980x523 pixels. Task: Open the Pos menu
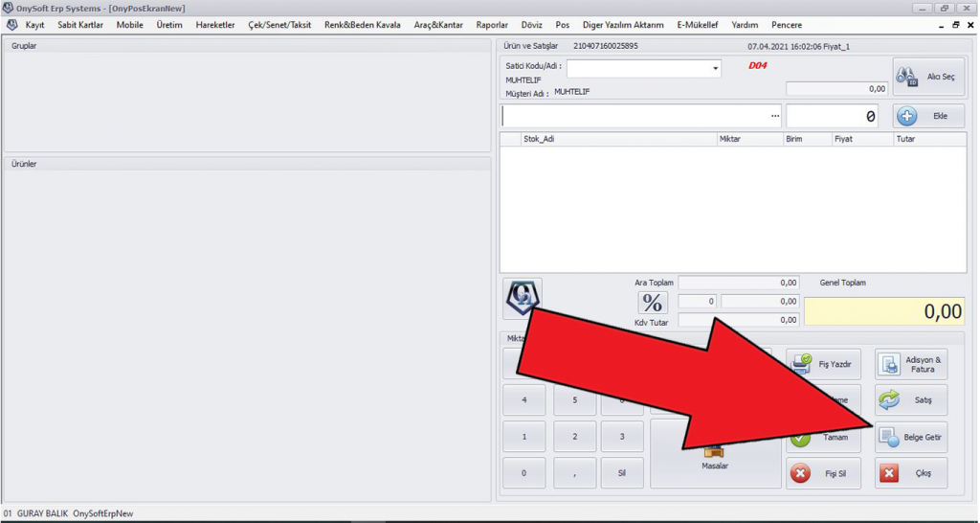point(563,25)
